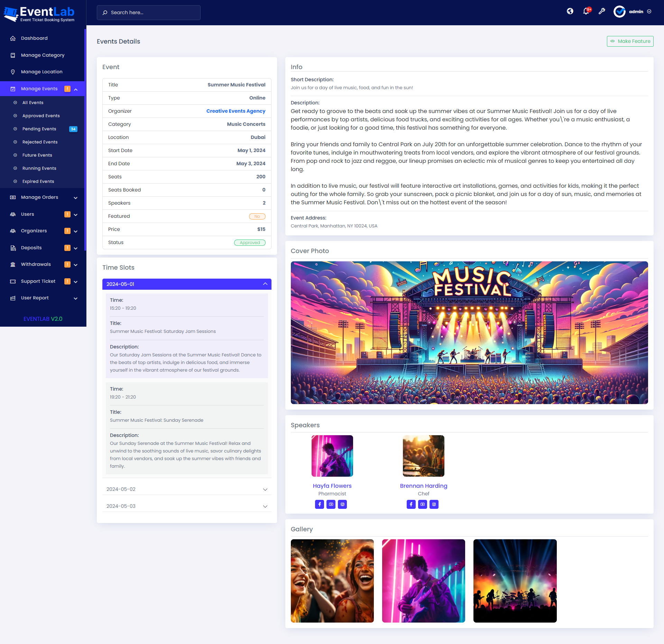Click Hayfa Flowers' YouTube icon
The image size is (664, 644).
click(331, 504)
